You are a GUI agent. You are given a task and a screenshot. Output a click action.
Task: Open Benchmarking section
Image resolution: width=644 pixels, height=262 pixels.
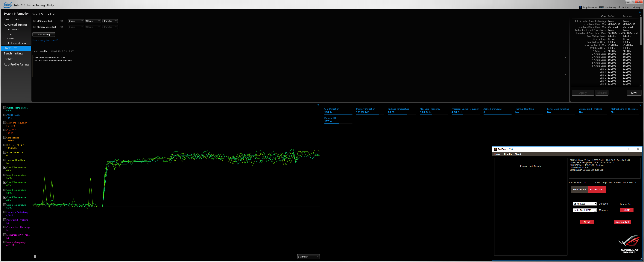pyautogui.click(x=13, y=54)
